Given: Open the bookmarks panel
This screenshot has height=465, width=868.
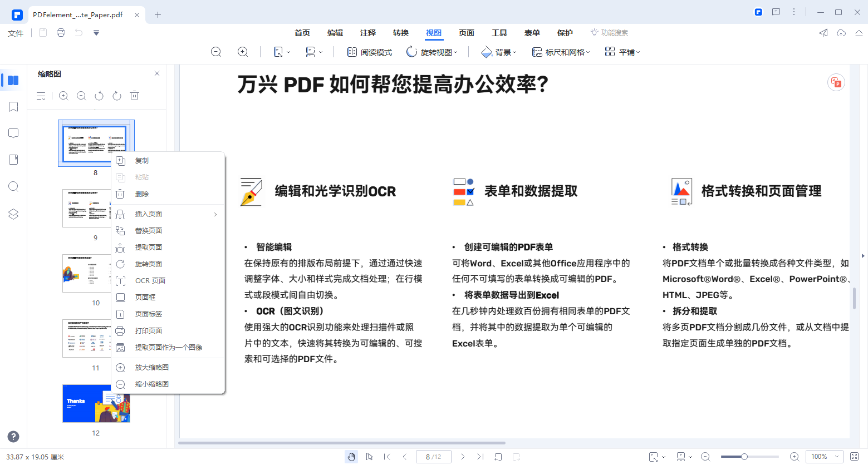Looking at the screenshot, I should [x=12, y=106].
